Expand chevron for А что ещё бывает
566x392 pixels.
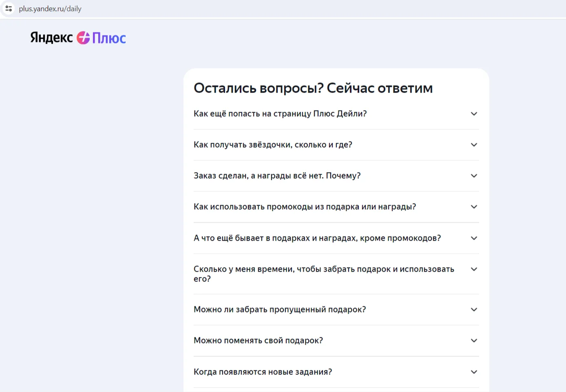(474, 238)
